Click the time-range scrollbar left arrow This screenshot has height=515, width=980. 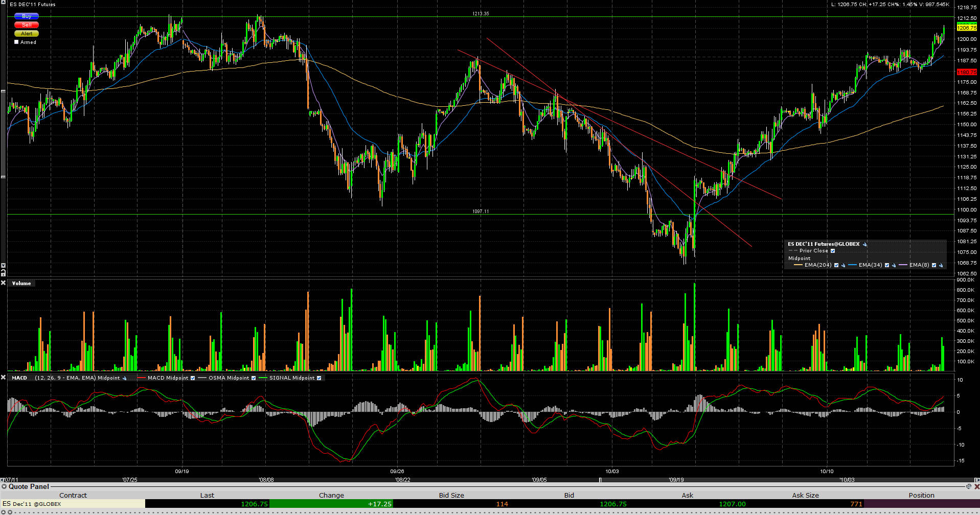coord(2,480)
